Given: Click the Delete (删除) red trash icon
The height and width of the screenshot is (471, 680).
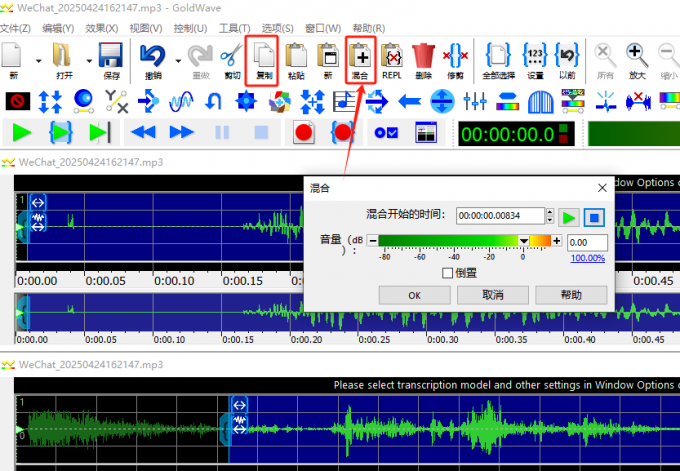Looking at the screenshot, I should click(x=423, y=56).
